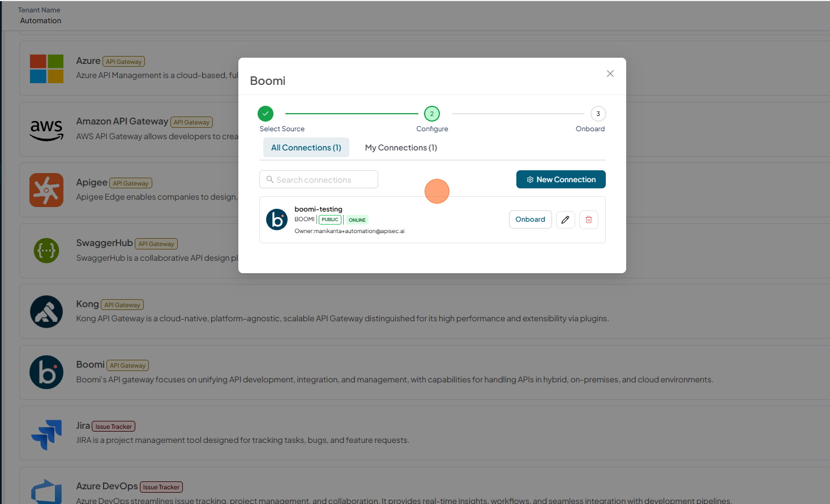
Task: Click Jira's Issue Tracker tag
Action: click(114, 427)
